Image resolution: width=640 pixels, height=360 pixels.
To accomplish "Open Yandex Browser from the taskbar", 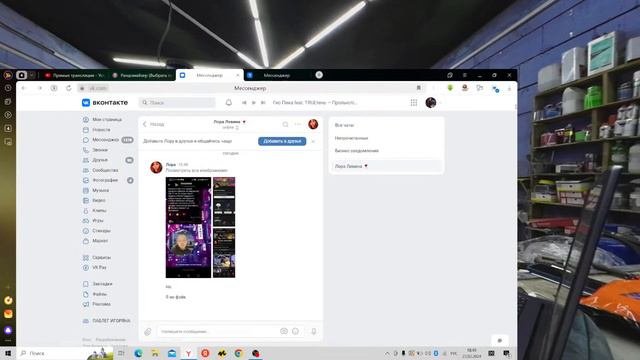I will [x=188, y=353].
